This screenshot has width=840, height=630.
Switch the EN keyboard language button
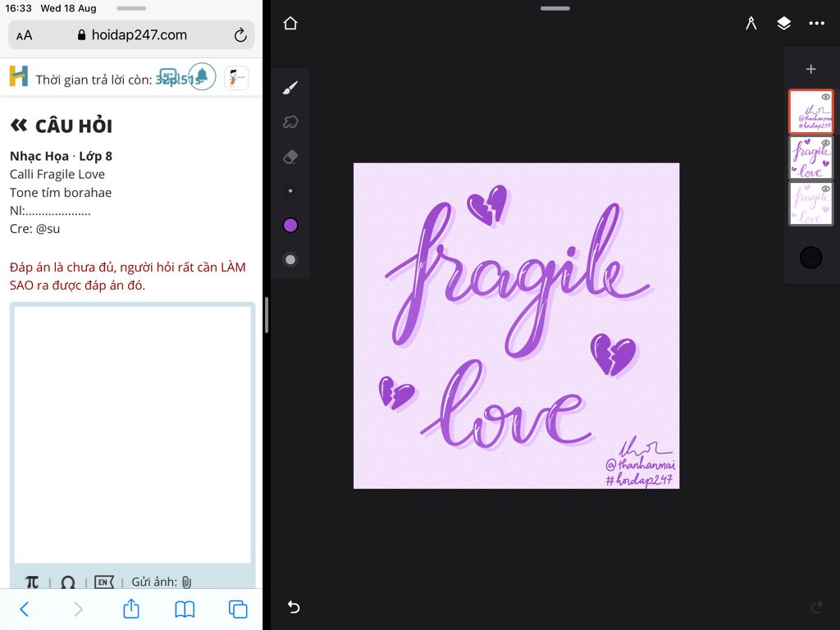pos(104,582)
